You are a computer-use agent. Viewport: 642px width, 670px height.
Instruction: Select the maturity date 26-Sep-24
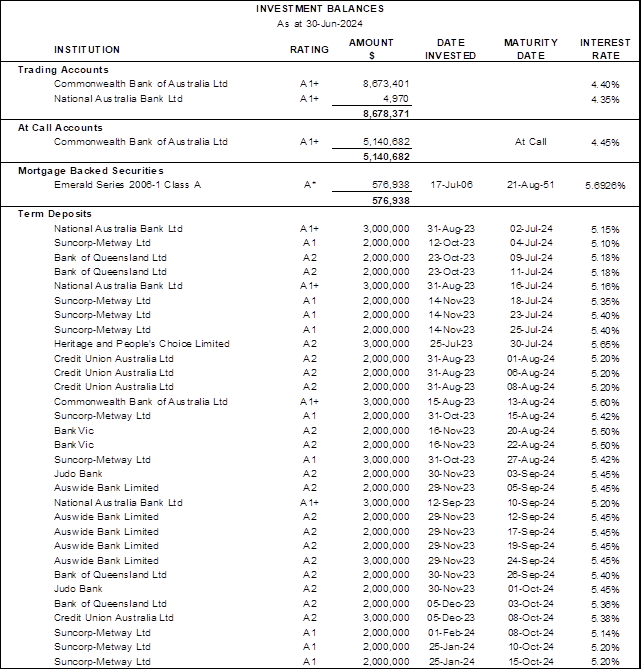[531, 575]
